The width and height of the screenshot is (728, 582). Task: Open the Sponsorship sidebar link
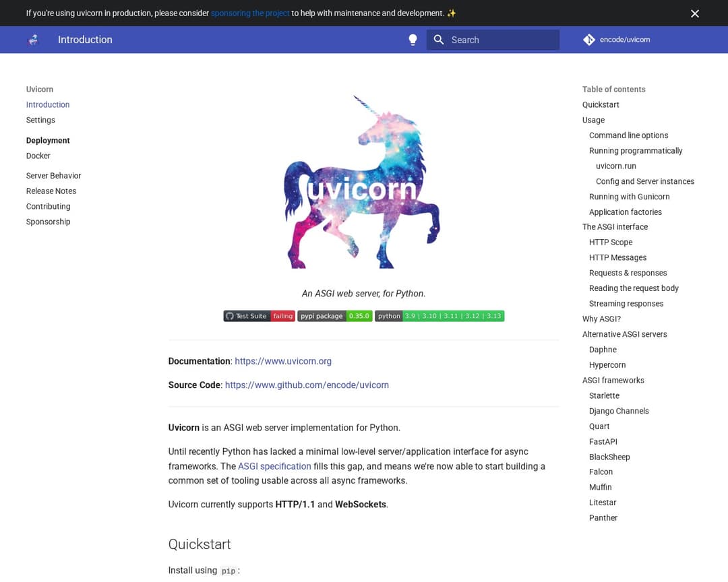pos(49,222)
